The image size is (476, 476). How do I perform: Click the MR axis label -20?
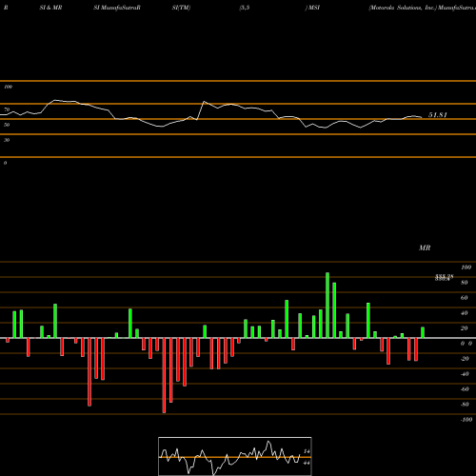click(x=465, y=359)
